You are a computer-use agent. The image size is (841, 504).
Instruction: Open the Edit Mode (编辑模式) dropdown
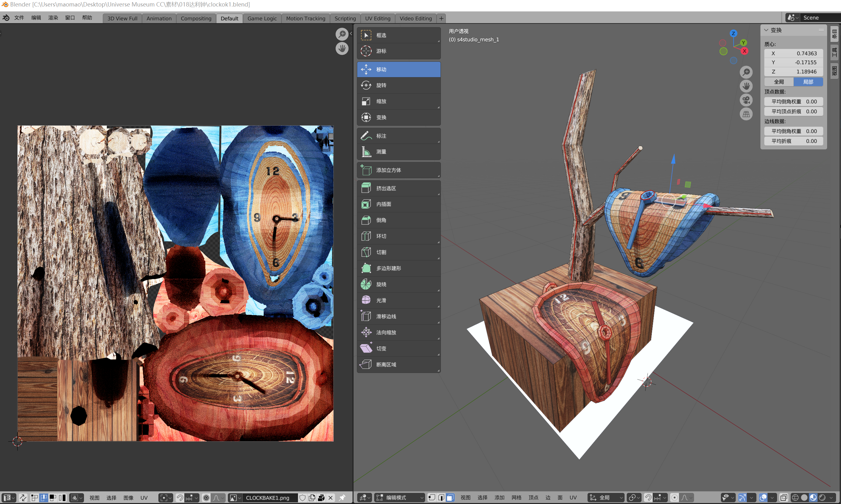click(400, 498)
